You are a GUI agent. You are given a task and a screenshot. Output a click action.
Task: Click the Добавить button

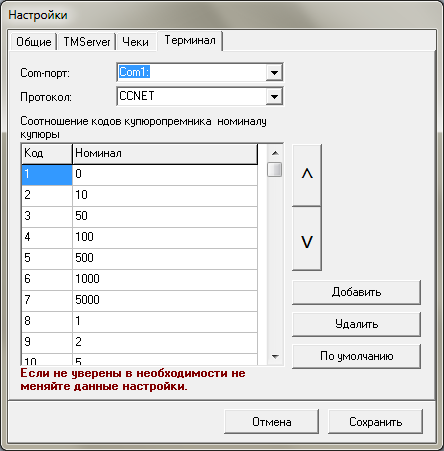click(x=356, y=292)
